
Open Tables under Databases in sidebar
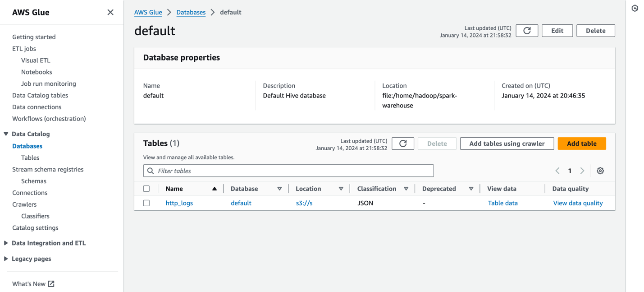[30, 158]
